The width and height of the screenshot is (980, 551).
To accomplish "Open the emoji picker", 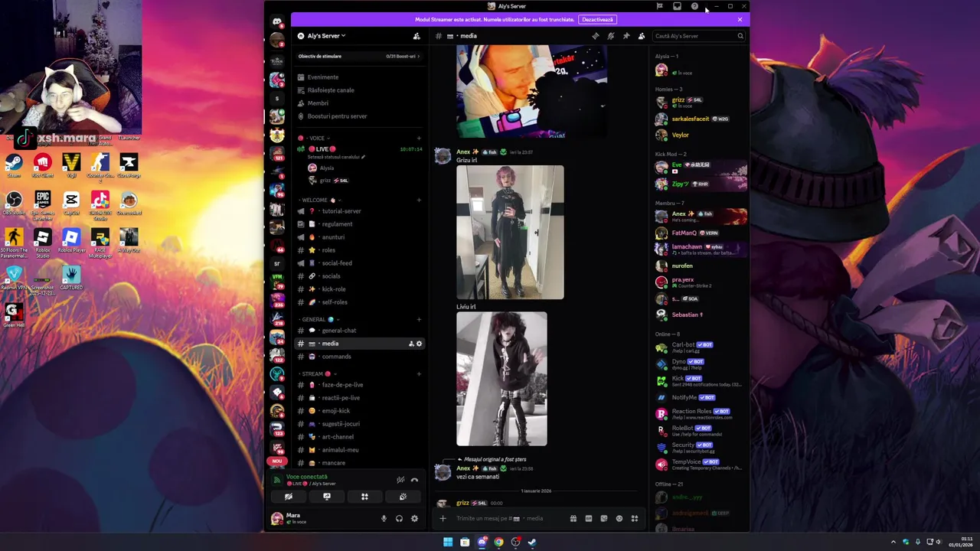I will [619, 518].
